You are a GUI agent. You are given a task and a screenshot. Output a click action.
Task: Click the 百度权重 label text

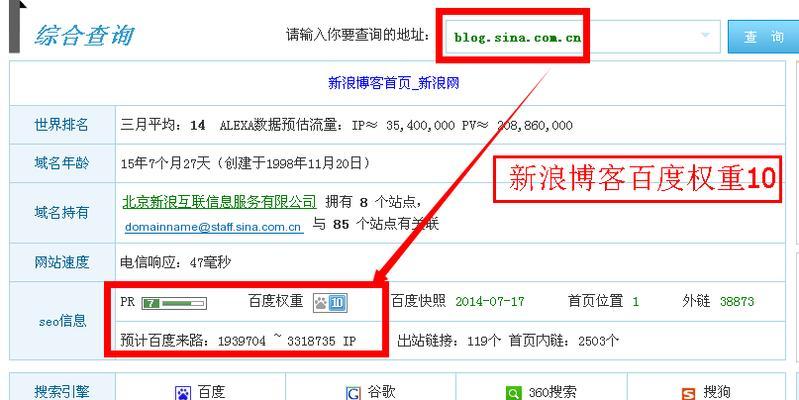pos(276,301)
